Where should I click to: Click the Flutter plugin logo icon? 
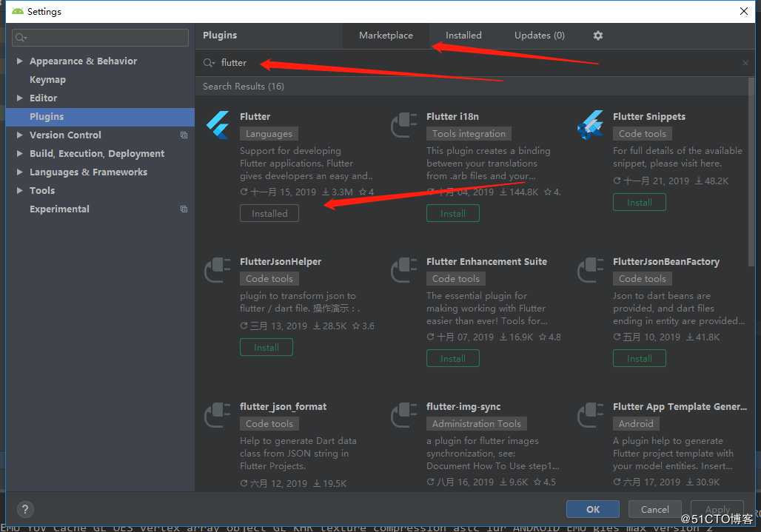tap(218, 125)
